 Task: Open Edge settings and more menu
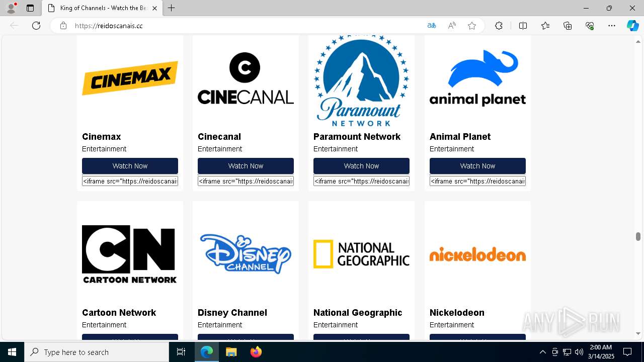click(x=612, y=26)
